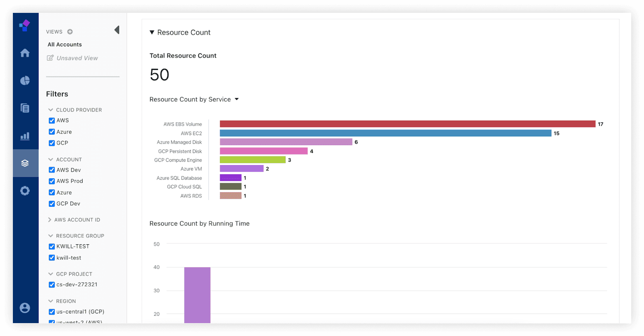Click the AWS RDS bar
The width and height of the screenshot is (644, 336).
tap(231, 196)
